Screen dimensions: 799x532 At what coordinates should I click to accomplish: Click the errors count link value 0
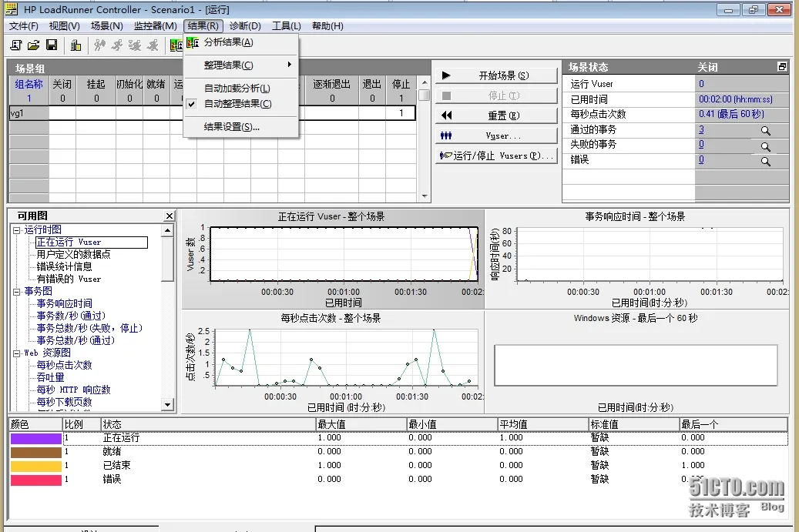[701, 159]
